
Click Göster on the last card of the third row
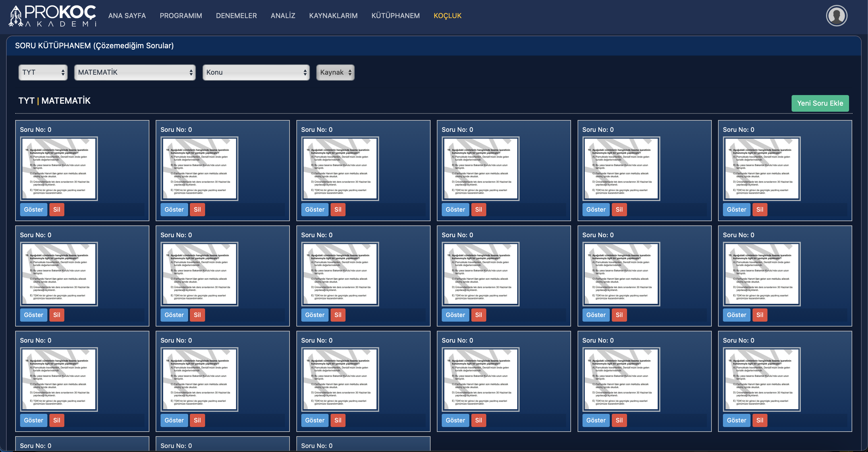pyautogui.click(x=736, y=420)
